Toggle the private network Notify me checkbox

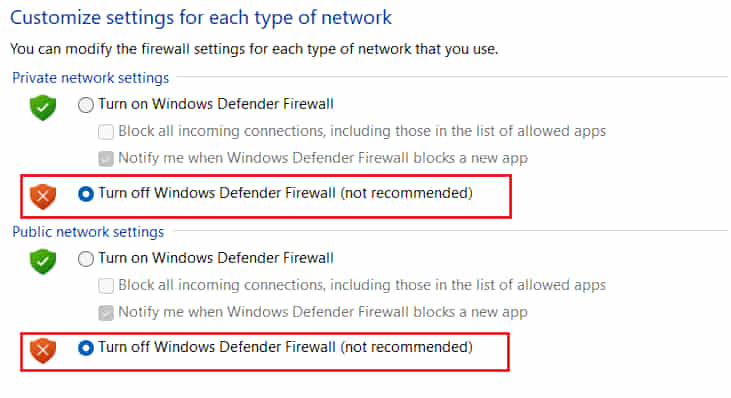tap(106, 159)
